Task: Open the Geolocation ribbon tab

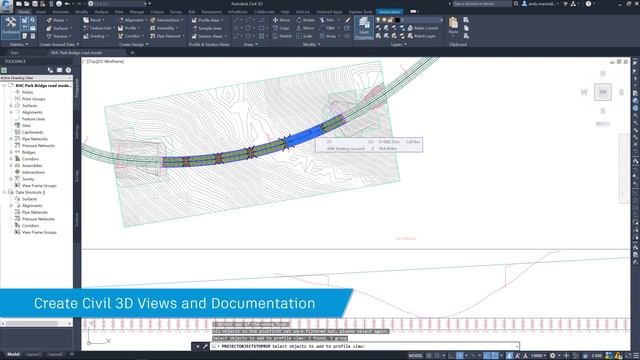Action: pyautogui.click(x=389, y=12)
